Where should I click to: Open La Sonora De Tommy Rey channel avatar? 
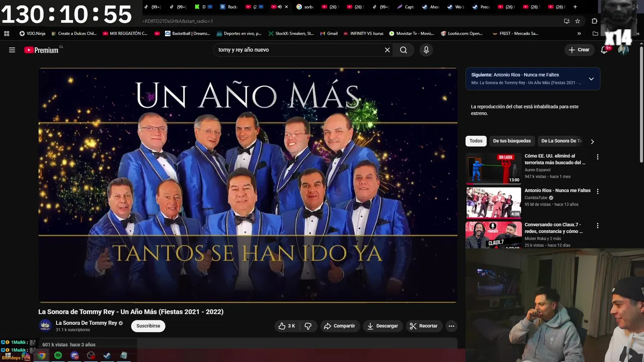(x=45, y=326)
